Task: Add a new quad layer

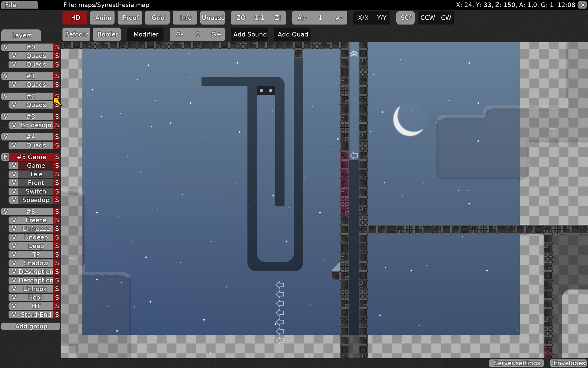Action: [x=292, y=34]
